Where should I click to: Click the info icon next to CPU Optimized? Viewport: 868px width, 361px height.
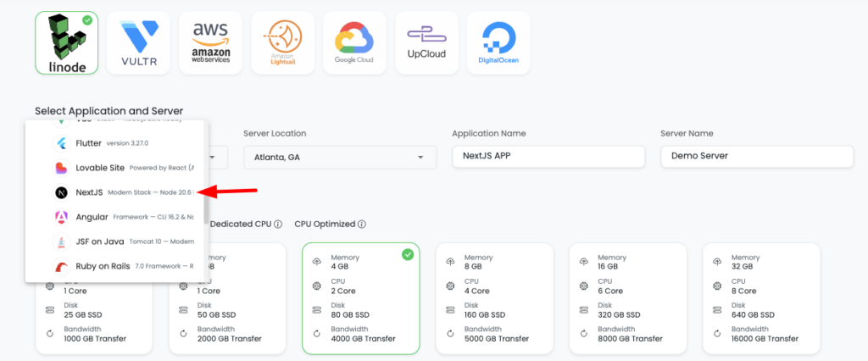point(362,225)
